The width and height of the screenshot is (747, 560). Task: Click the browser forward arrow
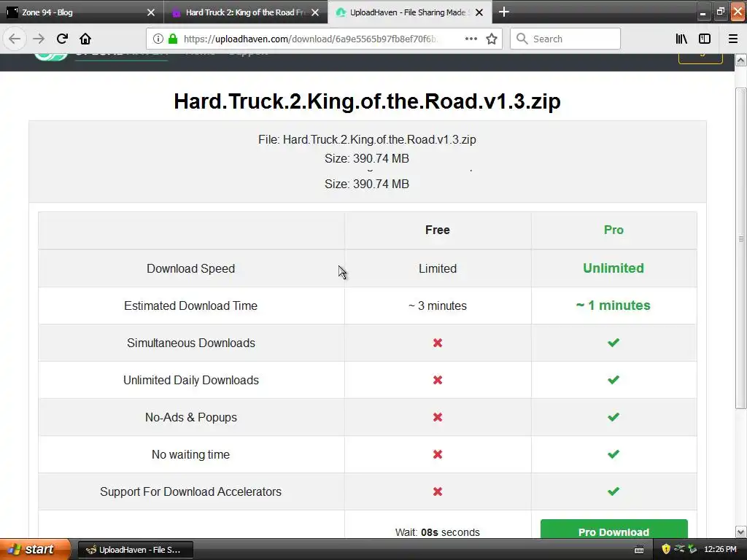[x=39, y=39]
